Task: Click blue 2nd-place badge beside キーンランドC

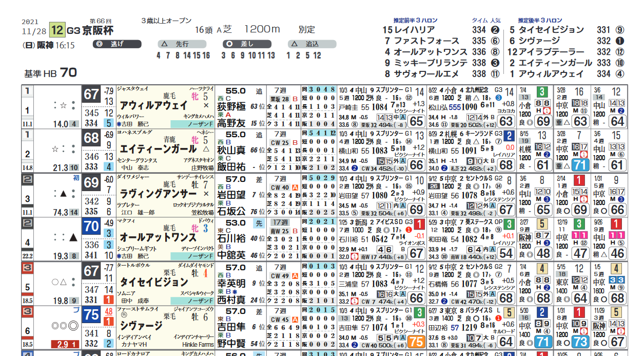Action: pos(509,136)
